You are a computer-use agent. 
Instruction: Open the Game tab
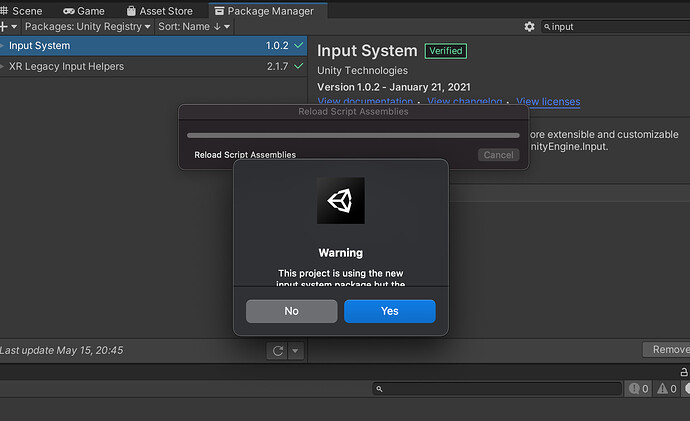click(84, 11)
